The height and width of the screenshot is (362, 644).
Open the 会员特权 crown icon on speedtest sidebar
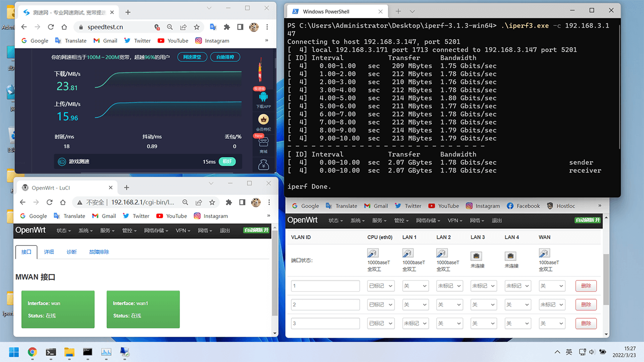pos(263,119)
